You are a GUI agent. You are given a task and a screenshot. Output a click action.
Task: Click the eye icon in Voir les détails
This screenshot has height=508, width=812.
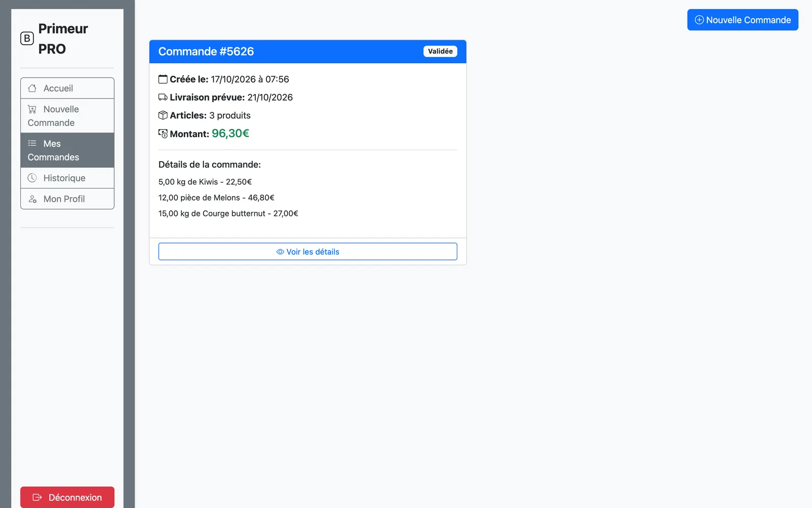click(x=280, y=252)
